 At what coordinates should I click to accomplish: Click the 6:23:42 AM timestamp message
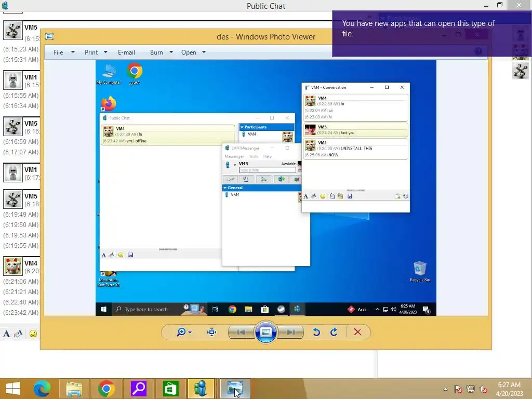(21, 312)
